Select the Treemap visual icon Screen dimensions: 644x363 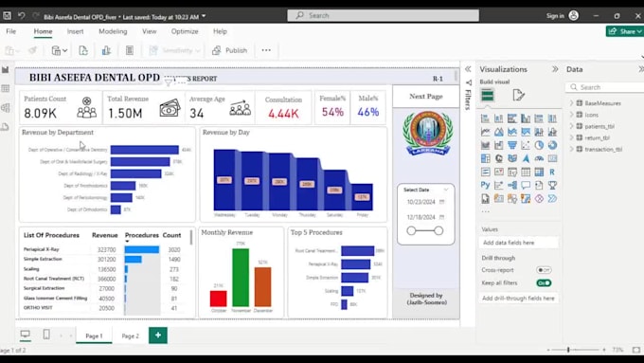(486, 158)
